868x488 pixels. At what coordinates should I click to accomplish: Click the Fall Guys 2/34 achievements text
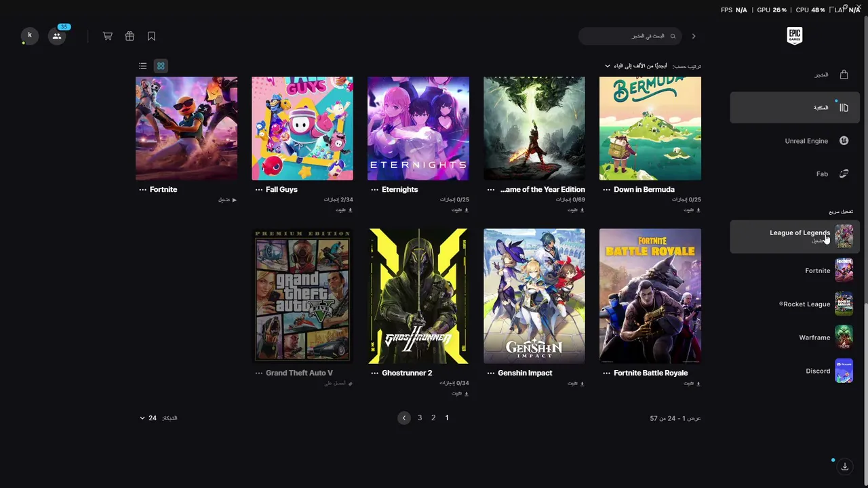(338, 200)
